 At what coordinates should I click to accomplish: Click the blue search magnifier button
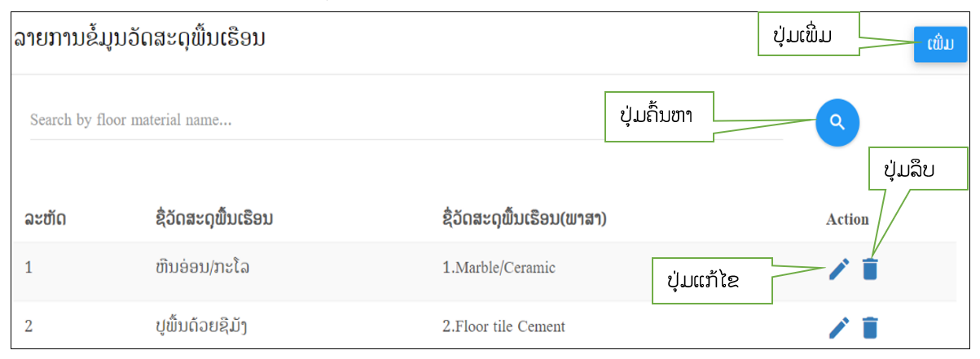click(x=837, y=122)
